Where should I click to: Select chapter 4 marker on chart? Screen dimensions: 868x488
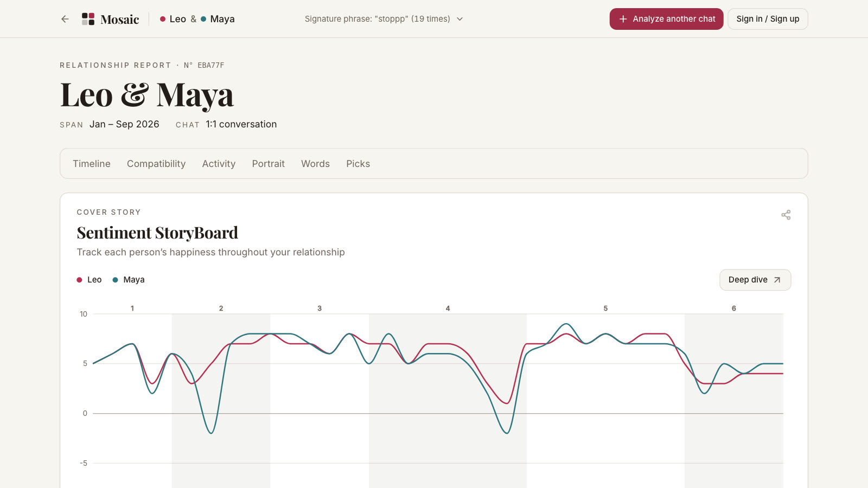[x=448, y=308]
